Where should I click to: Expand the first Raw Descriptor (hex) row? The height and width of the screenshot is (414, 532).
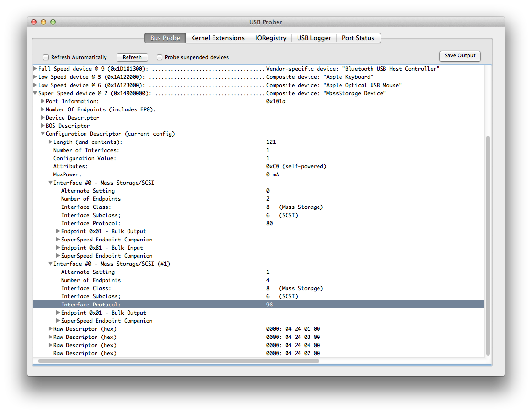50,328
